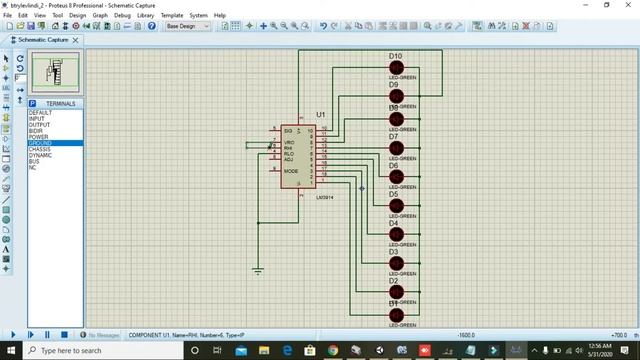640x360 pixels.
Task: Select the Component Mode tool
Action: tap(6, 68)
